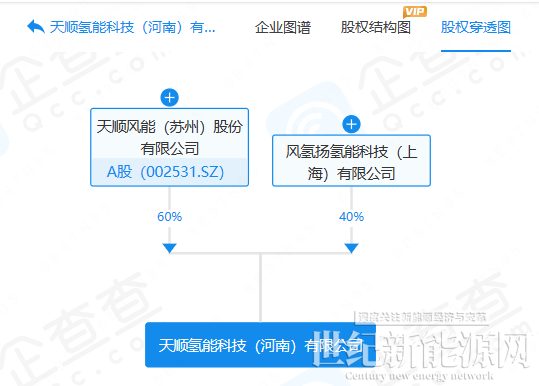The width and height of the screenshot is (539, 386).
Task: Click the 60% shareholding label
Action: [169, 217]
